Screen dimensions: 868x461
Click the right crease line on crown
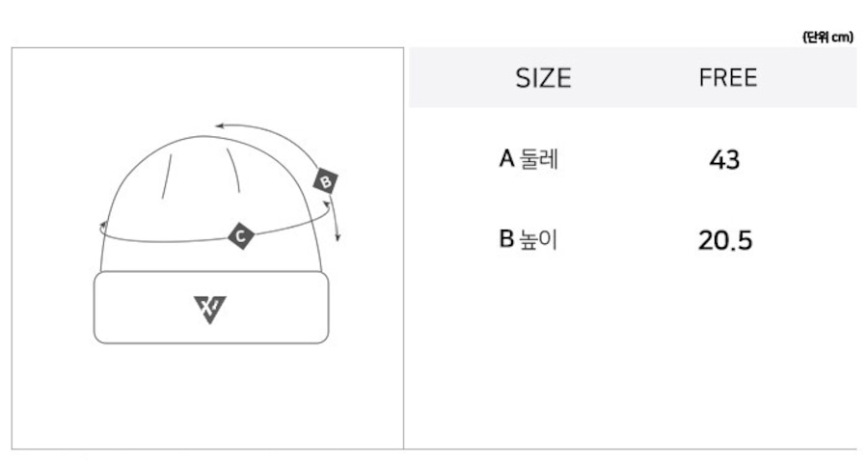coord(233,171)
